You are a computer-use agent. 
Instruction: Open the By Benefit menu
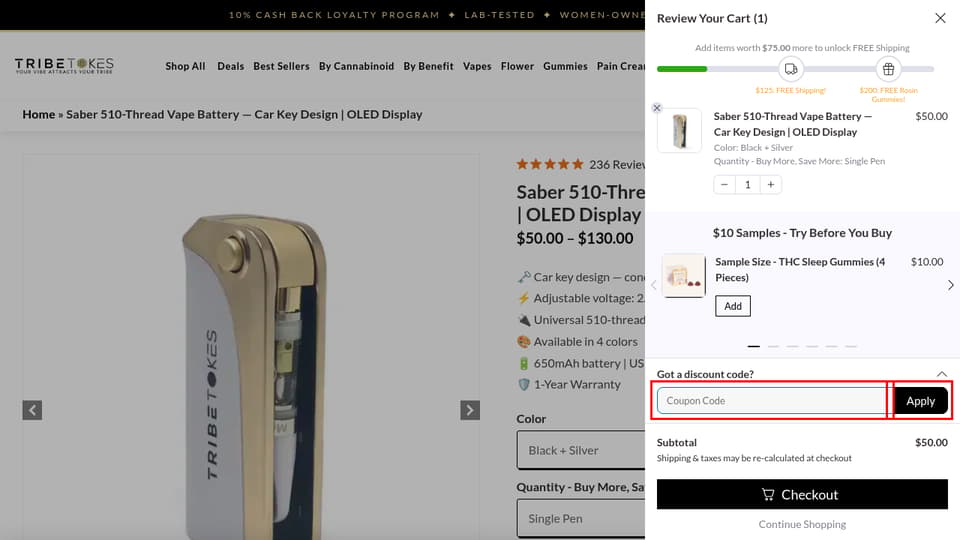point(428,66)
